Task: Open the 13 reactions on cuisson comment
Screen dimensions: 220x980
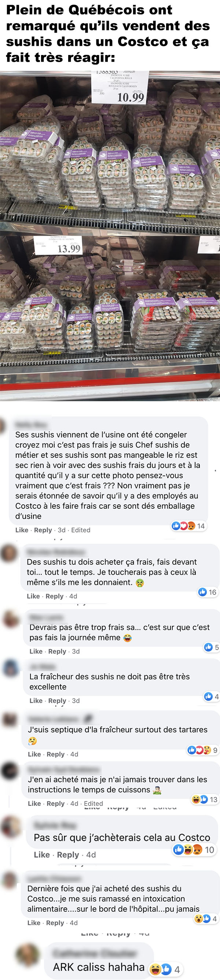Action: (x=205, y=799)
